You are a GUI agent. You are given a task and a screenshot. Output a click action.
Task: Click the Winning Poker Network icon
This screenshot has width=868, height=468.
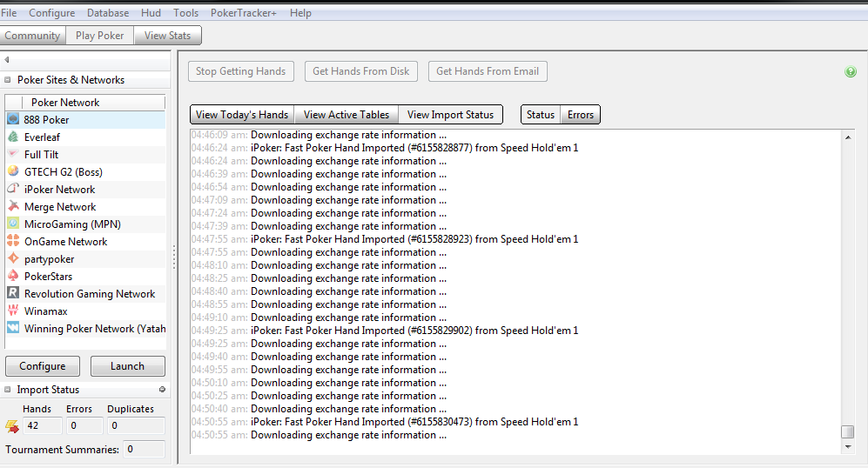13,328
